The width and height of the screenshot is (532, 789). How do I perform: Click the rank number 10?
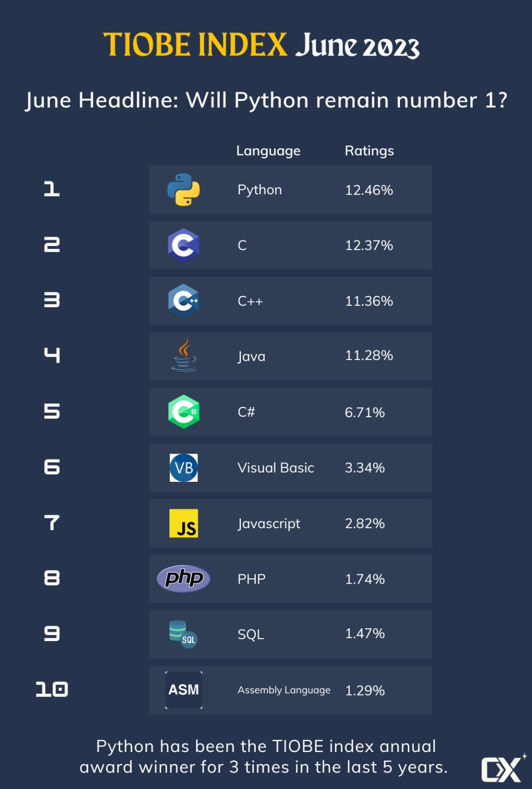click(52, 689)
